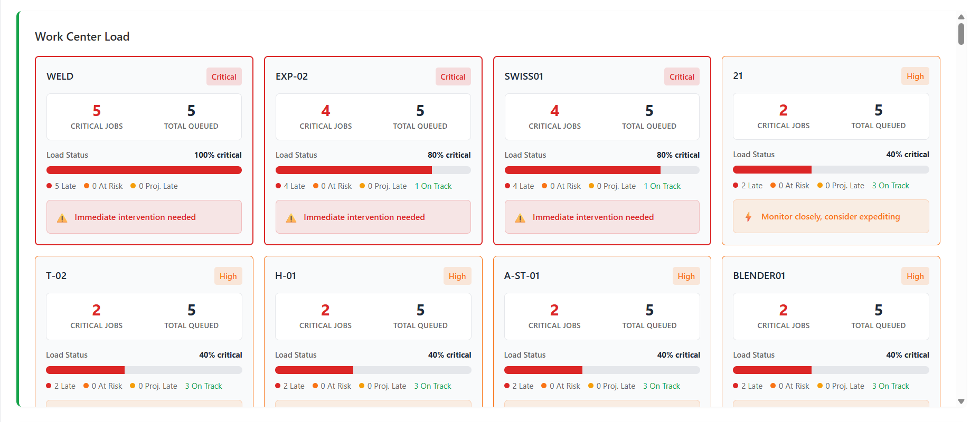Click Critical badge on SWISS01 card

pyautogui.click(x=682, y=76)
